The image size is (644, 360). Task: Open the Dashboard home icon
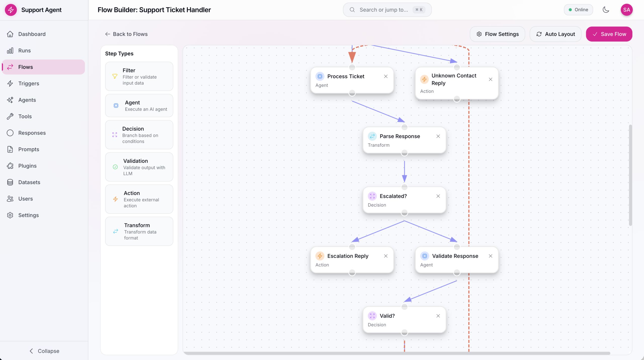[x=10, y=34]
